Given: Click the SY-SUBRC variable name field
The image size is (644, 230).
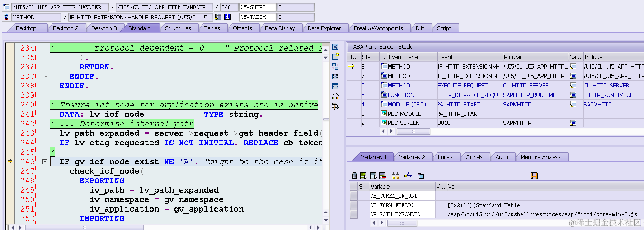Looking at the screenshot, I should (x=257, y=7).
